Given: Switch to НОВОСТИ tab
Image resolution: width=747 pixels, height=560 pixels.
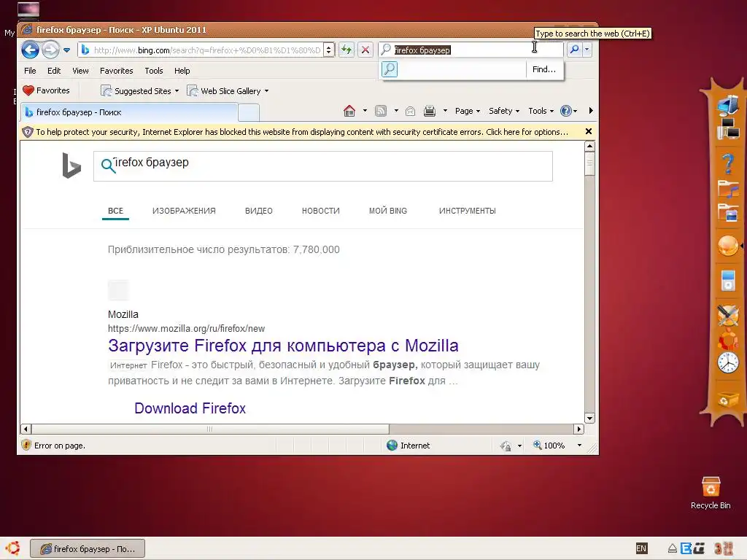Looking at the screenshot, I should [x=321, y=211].
